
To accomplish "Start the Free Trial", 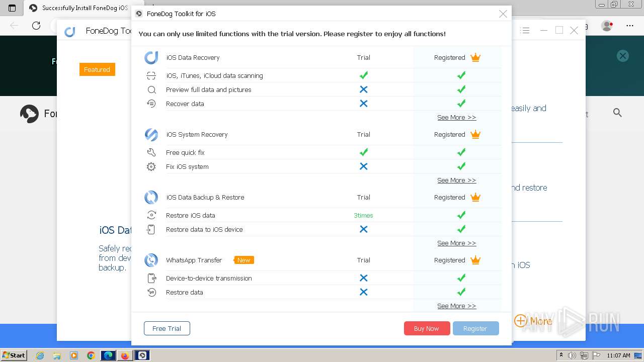I will 167,329.
